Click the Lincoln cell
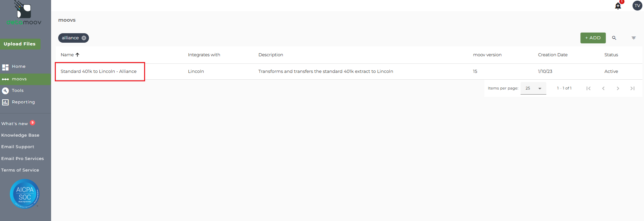The height and width of the screenshot is (221, 644). tap(196, 72)
